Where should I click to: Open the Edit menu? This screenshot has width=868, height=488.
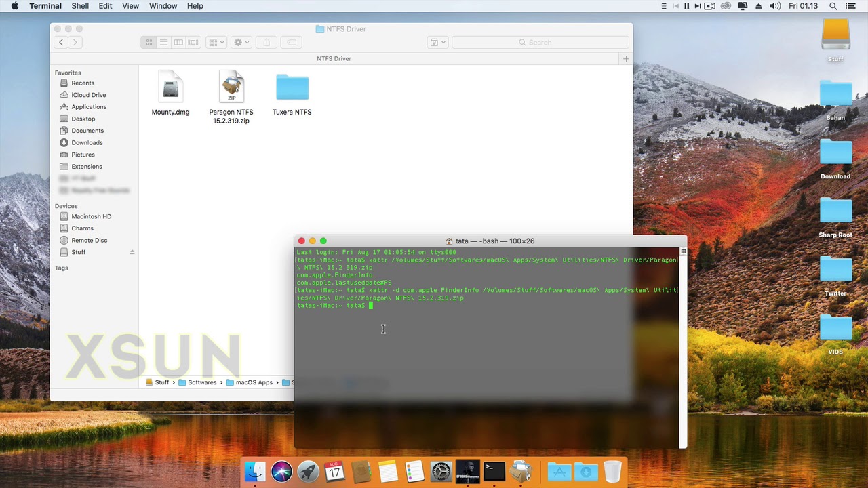[105, 6]
